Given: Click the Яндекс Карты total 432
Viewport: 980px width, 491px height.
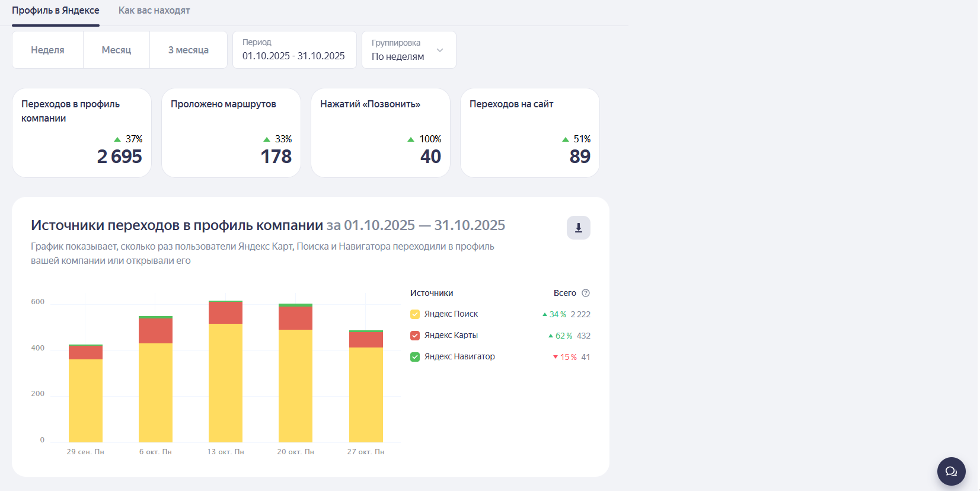Looking at the screenshot, I should coord(583,336).
